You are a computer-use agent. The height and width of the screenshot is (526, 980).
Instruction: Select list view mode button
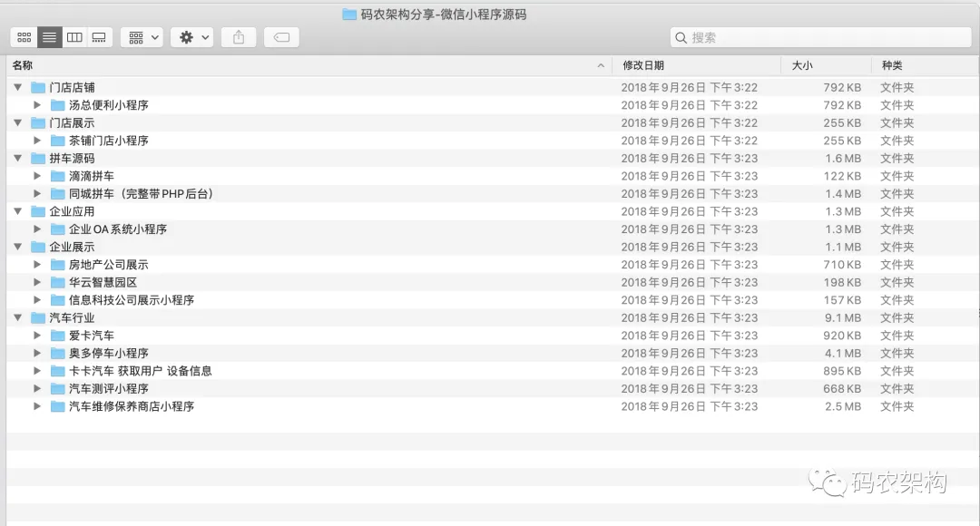[49, 37]
